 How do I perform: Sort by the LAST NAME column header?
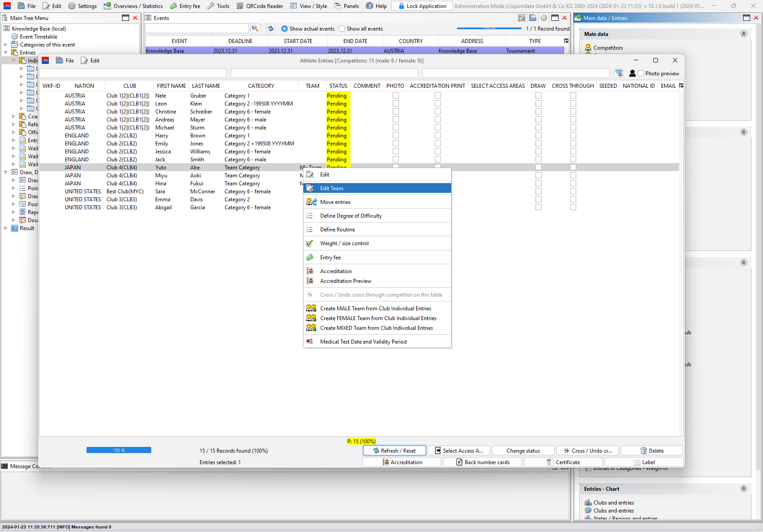click(206, 86)
